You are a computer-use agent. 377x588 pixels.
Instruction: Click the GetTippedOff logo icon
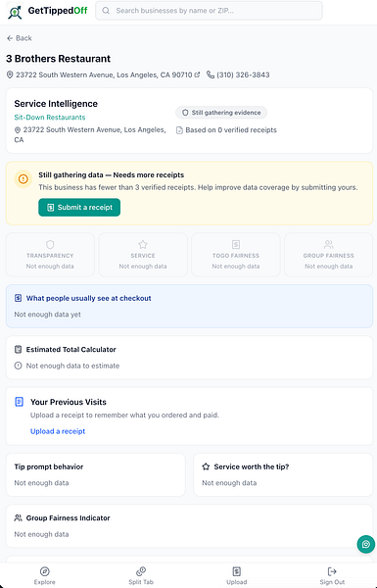15,11
